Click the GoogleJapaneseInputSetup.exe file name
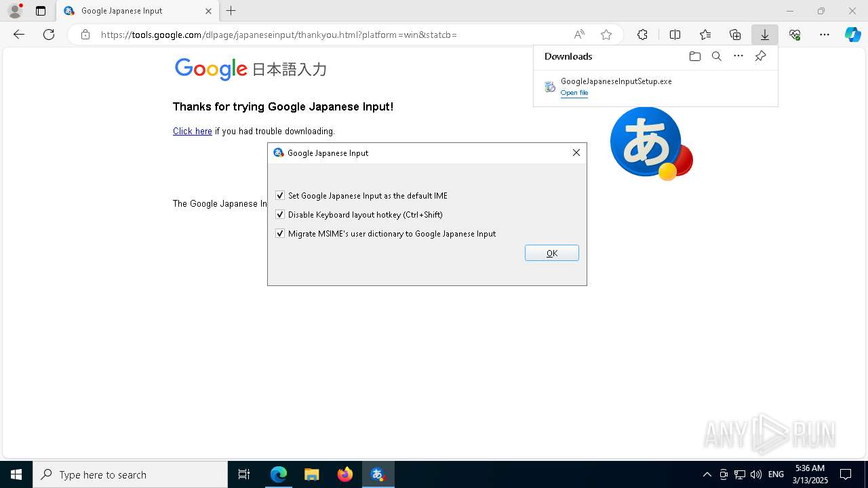Viewport: 868px width, 488px height. point(616,81)
